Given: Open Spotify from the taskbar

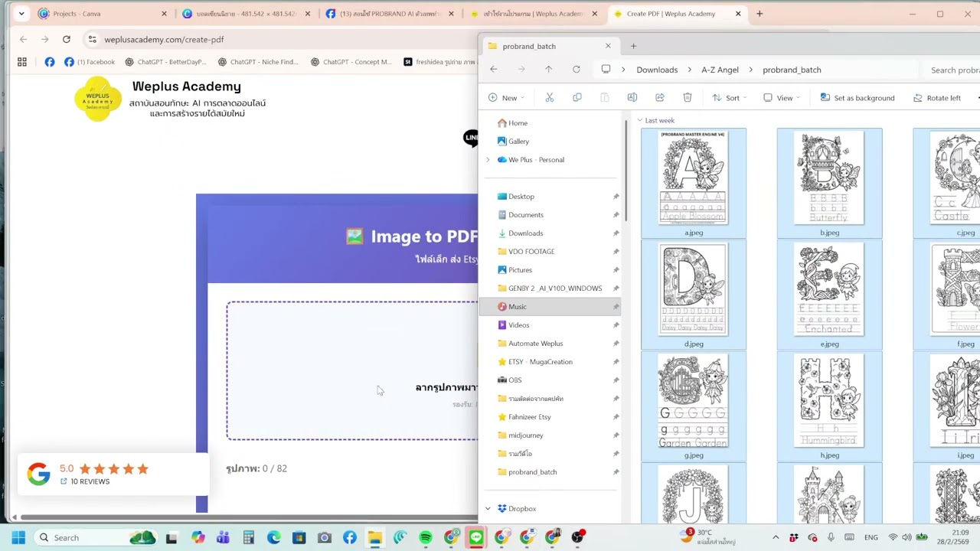Looking at the screenshot, I should point(426,538).
